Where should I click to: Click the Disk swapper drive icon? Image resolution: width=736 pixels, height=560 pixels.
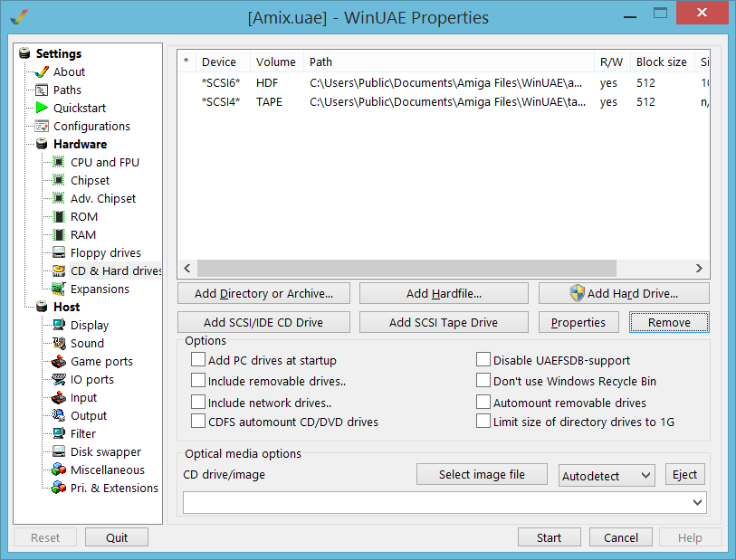click(59, 451)
